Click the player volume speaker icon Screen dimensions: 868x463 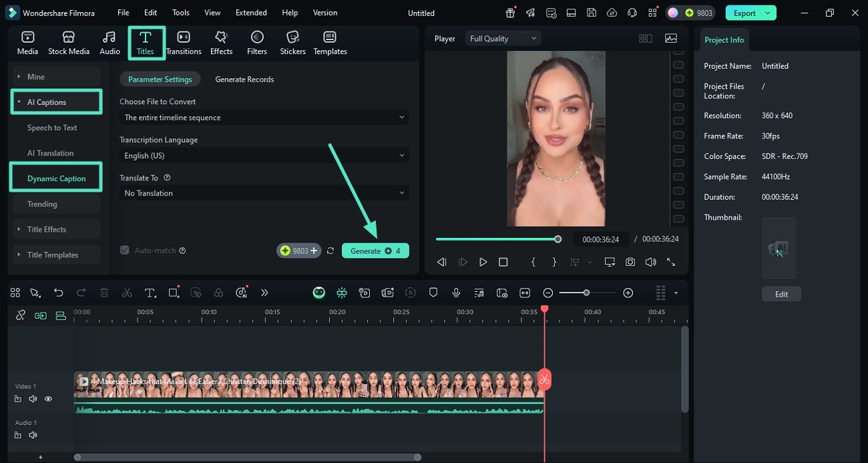(x=650, y=262)
